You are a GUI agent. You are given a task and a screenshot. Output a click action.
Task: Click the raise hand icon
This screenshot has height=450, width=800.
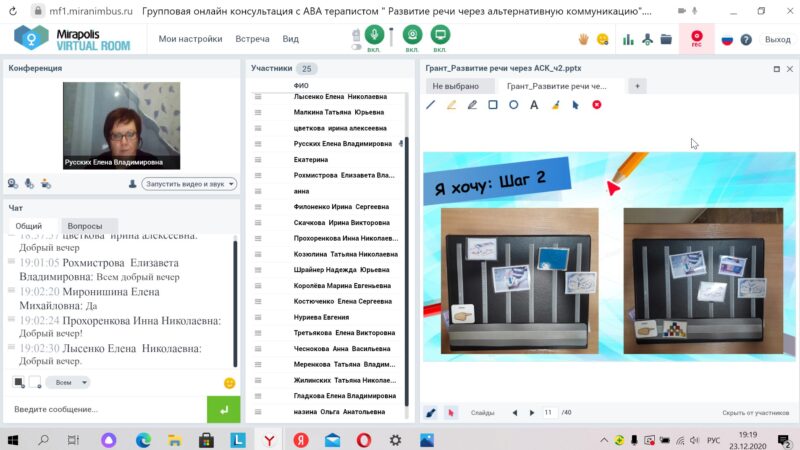583,39
